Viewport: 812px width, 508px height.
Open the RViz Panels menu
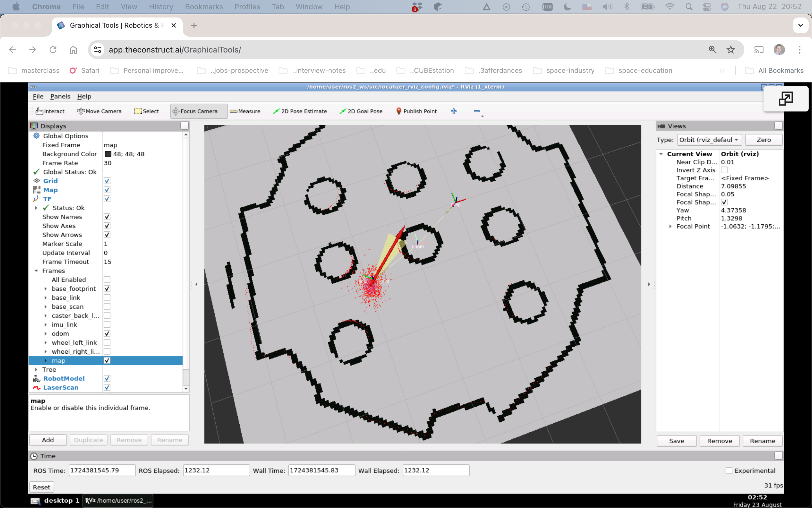click(60, 97)
